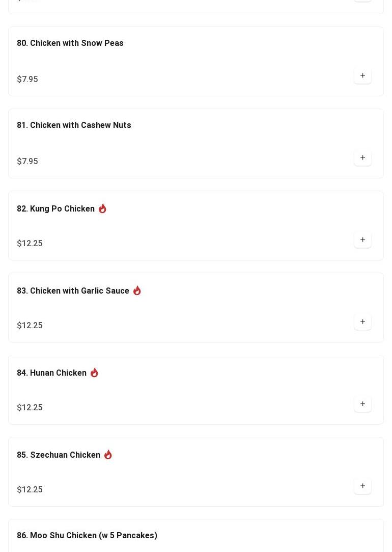The width and height of the screenshot is (392, 552).
Task: Tap the plus button for Hunan Chicken
Action: coord(362,404)
